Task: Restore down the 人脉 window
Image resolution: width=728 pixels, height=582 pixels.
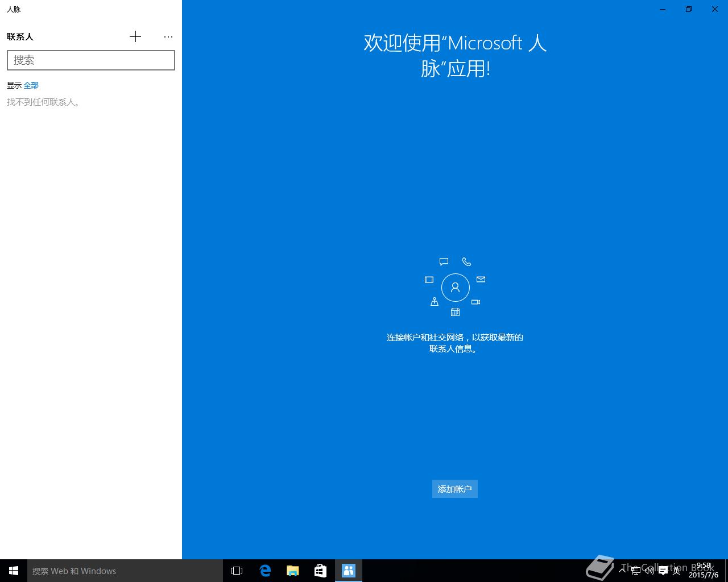Action: (689, 9)
